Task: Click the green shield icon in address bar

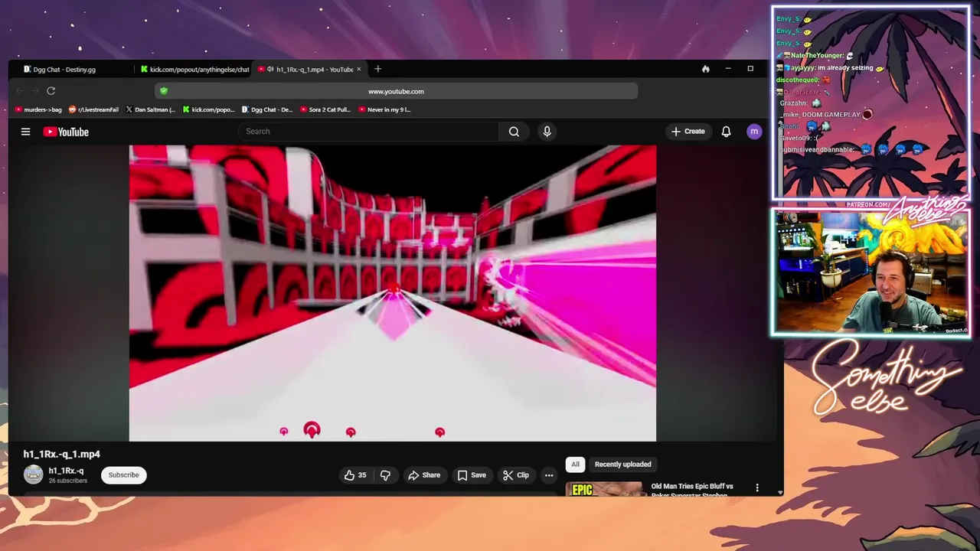Action: pos(163,91)
